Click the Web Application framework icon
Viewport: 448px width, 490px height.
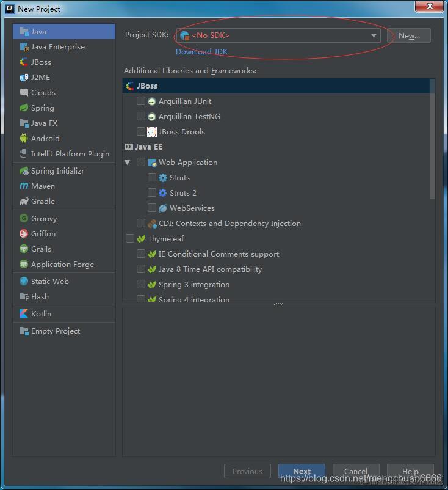(x=152, y=163)
